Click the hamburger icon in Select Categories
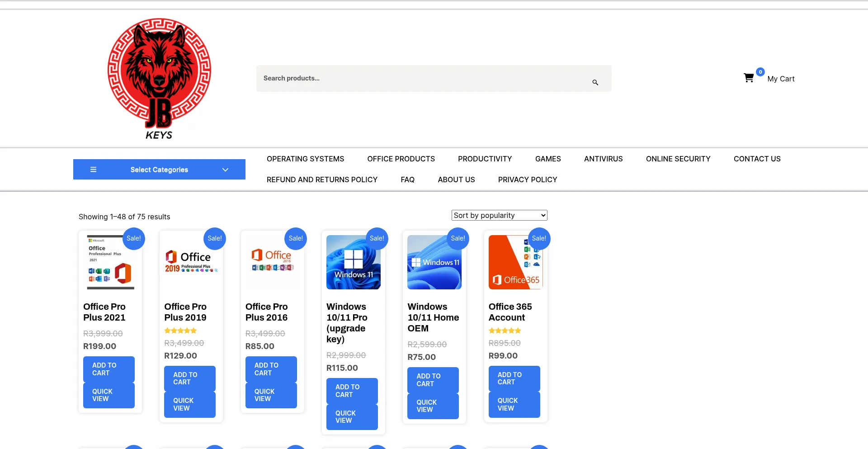The image size is (868, 449). (x=94, y=170)
